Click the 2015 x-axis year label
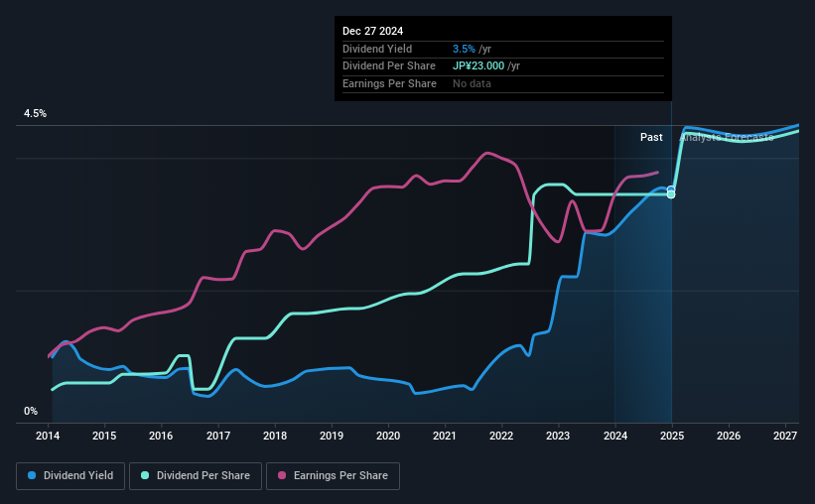 [104, 436]
